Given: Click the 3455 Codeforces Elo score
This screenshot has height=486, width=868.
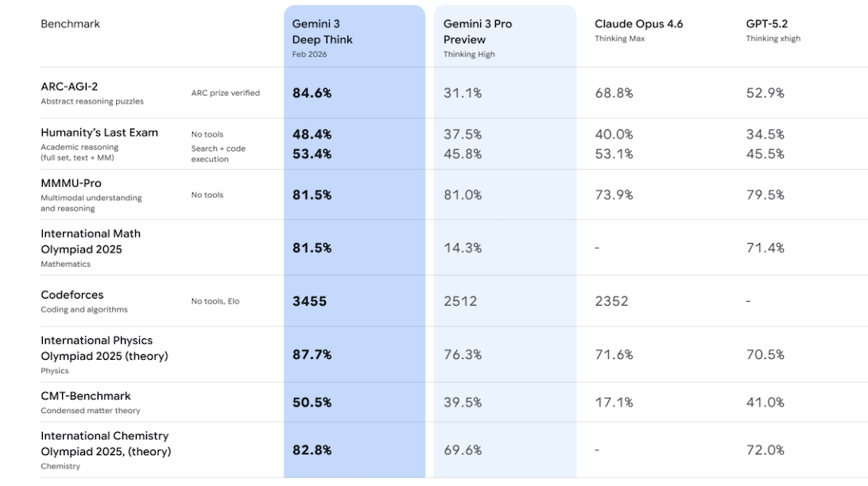Looking at the screenshot, I should pos(309,301).
